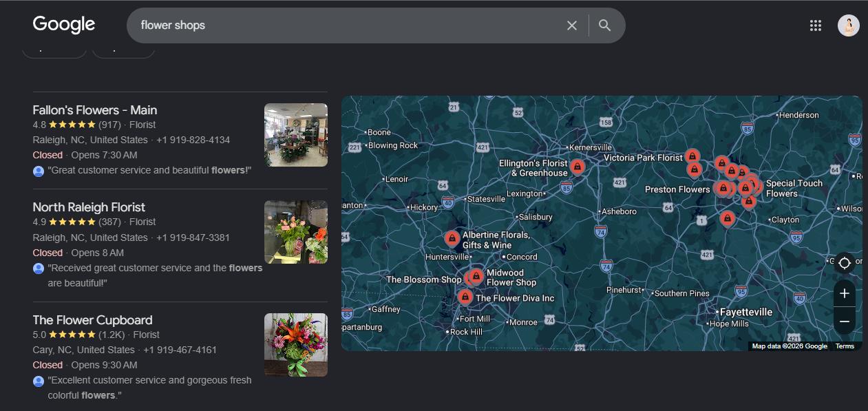Viewport: 868px width, 411px height.
Task: Click the "Closed · Opens 9:30 AM" hours text
Action: [85, 365]
